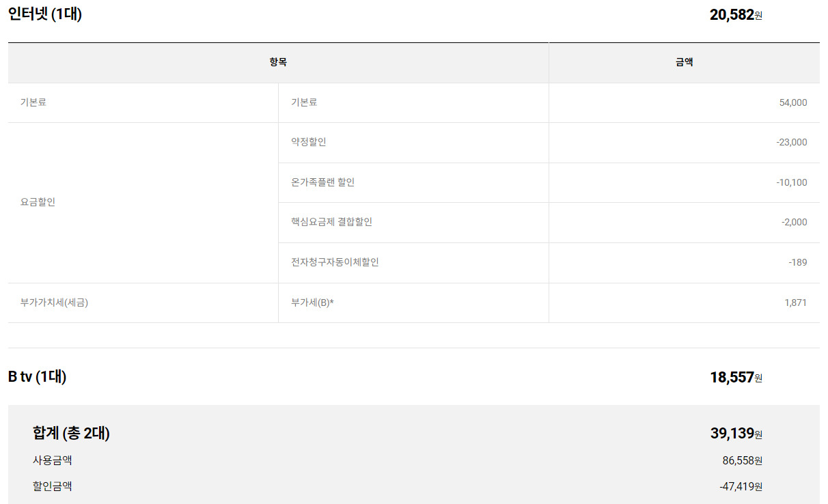
Task: Click the 핵심요금제 결합할인 item
Action: click(x=331, y=222)
